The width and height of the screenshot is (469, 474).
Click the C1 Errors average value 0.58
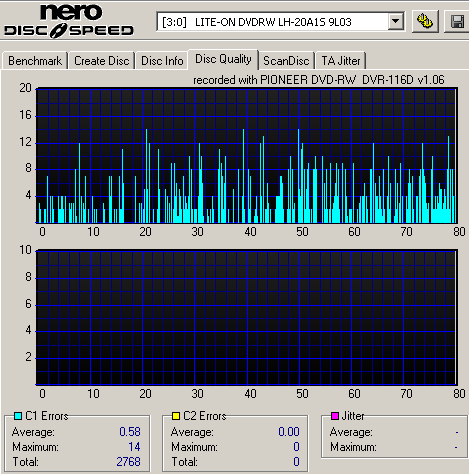point(130,432)
